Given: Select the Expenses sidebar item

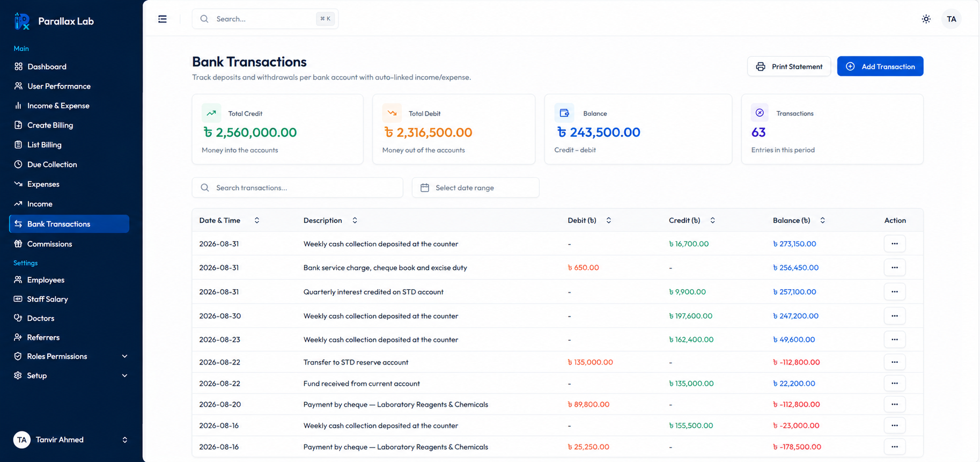Looking at the screenshot, I should (x=69, y=184).
